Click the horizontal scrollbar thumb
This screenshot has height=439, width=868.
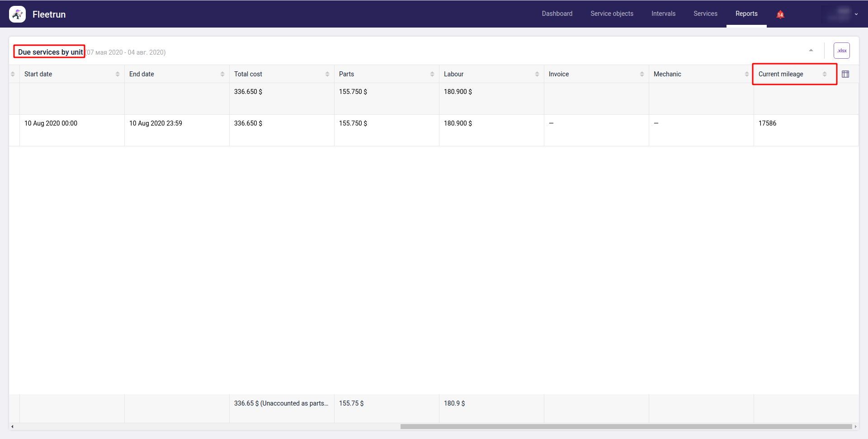coord(626,426)
